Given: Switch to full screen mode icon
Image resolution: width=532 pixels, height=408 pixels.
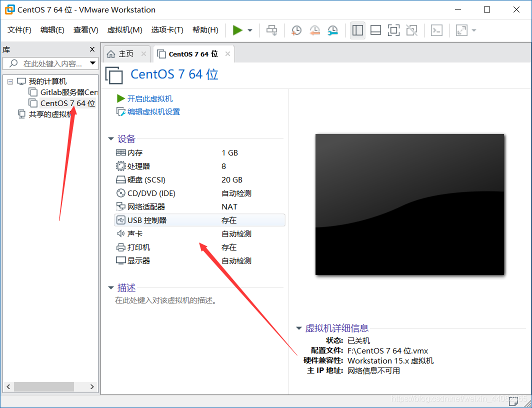Looking at the screenshot, I should [x=393, y=30].
